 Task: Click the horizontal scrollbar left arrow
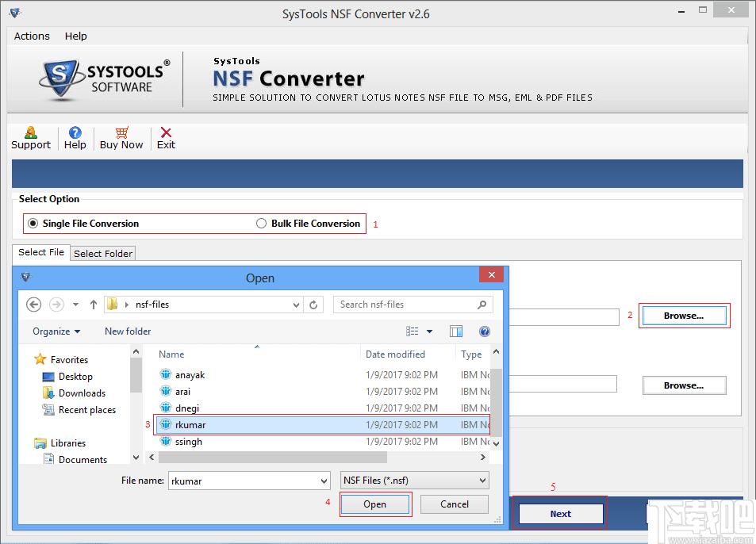152,457
